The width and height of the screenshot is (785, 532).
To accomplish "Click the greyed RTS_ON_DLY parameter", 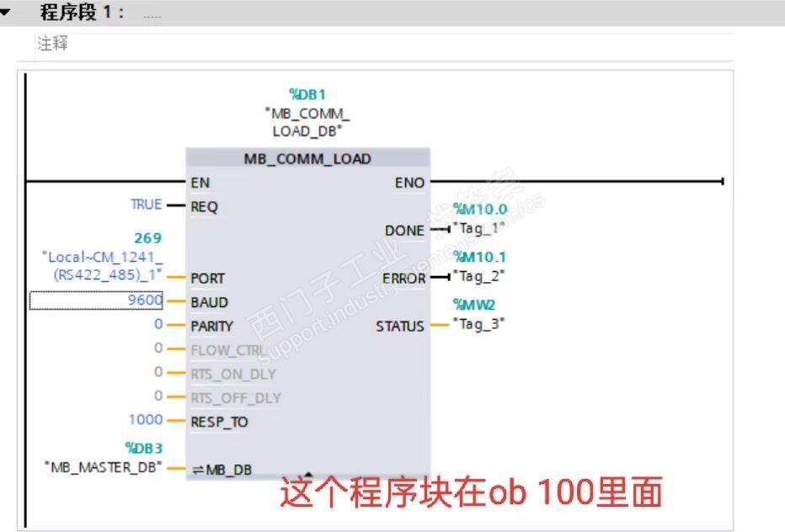I will (x=233, y=375).
